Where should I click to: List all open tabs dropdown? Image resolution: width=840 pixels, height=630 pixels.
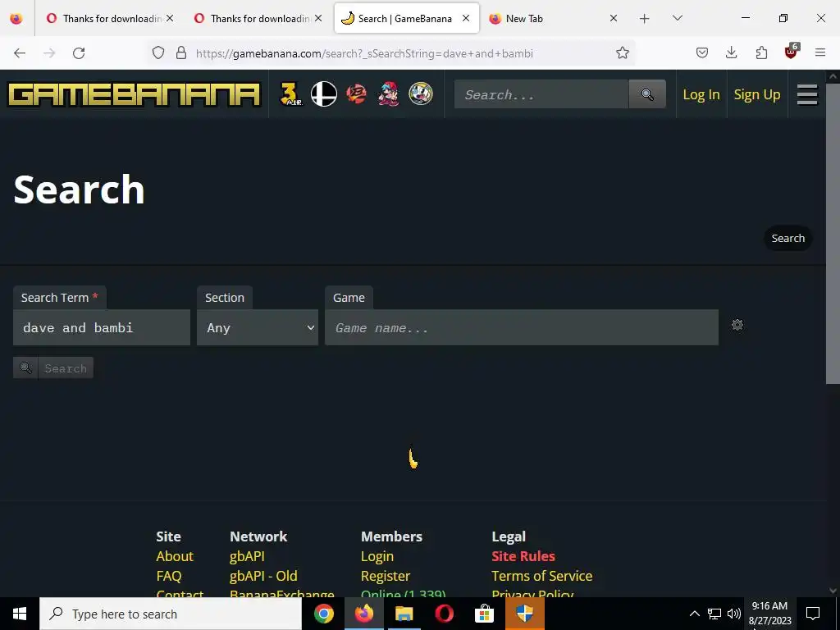tap(677, 19)
